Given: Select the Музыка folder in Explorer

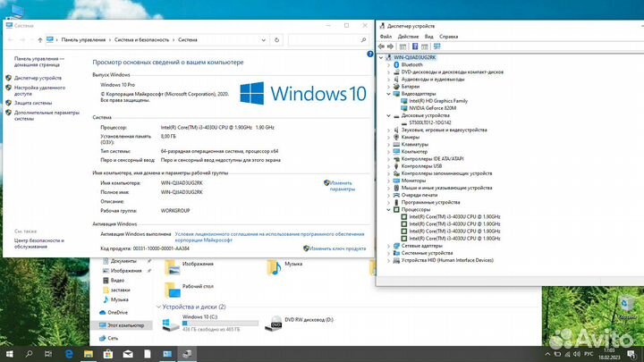Looking at the screenshot, I should pos(284,266).
